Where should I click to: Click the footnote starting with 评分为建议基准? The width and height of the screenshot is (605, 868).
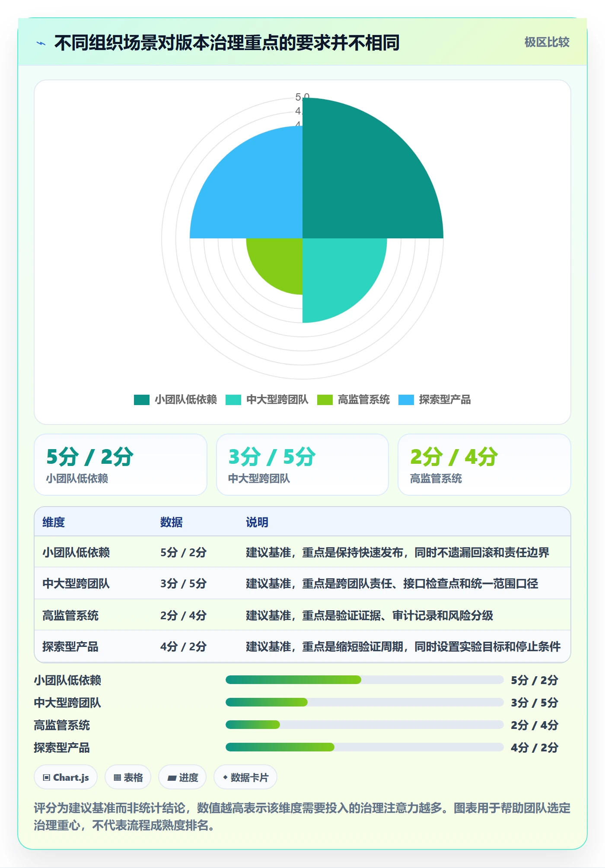(x=302, y=817)
